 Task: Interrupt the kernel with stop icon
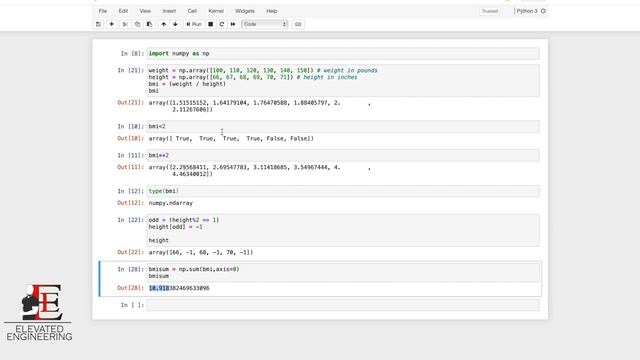coord(211,24)
